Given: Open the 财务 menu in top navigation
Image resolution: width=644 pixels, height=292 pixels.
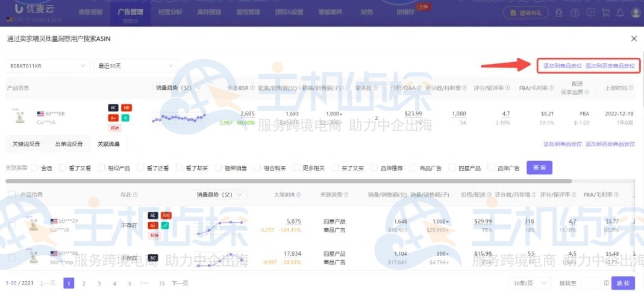Looking at the screenshot, I should [367, 12].
